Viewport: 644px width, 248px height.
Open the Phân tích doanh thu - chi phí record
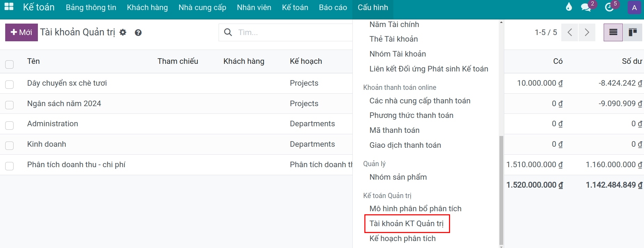tap(76, 164)
